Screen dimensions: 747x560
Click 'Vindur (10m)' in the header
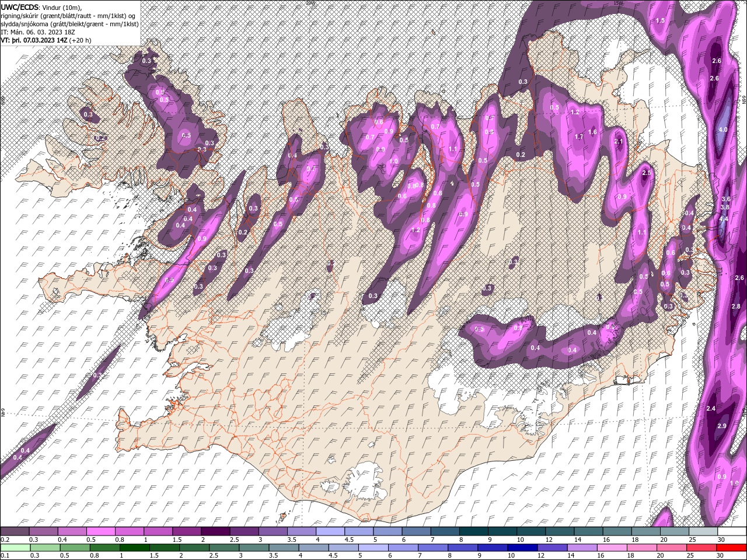pyautogui.click(x=62, y=7)
